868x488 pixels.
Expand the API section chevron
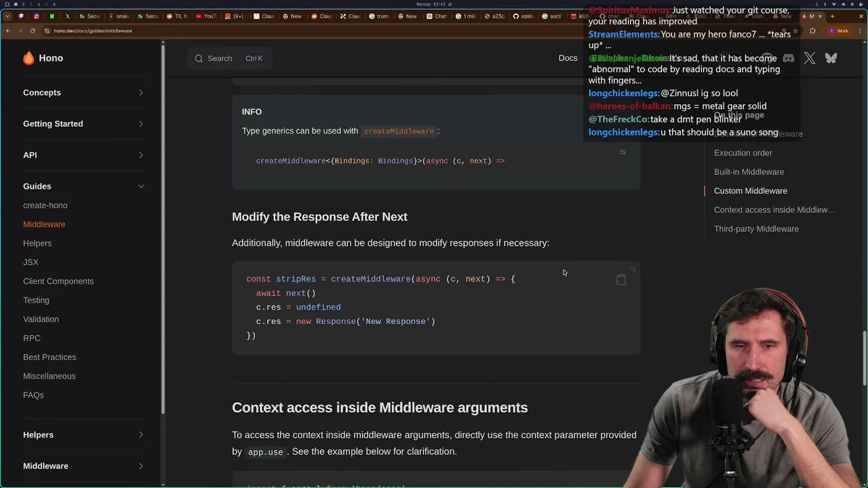tap(141, 155)
